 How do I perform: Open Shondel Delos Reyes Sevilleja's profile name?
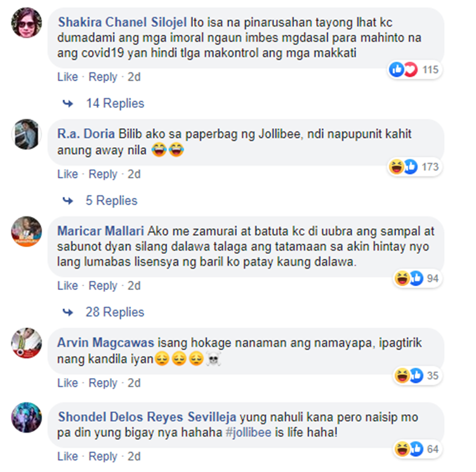coord(147,417)
